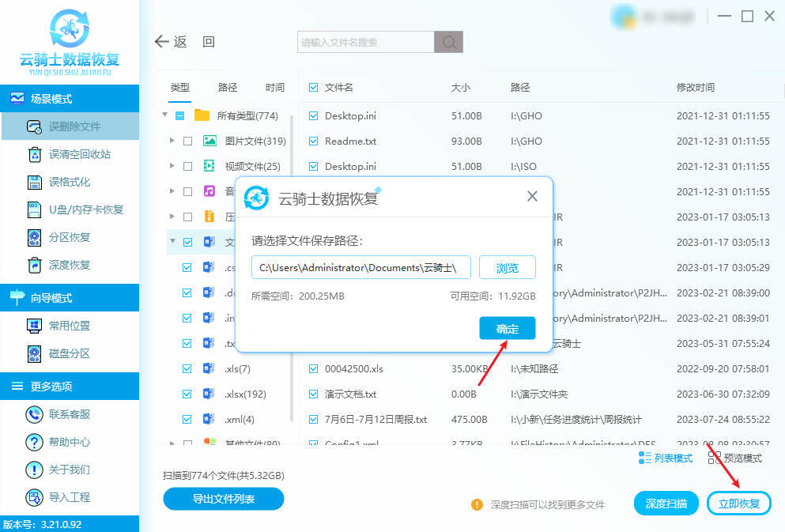785x532 pixels.
Task: Uncheck 00042500.xls file checkbox
Action: (x=313, y=369)
